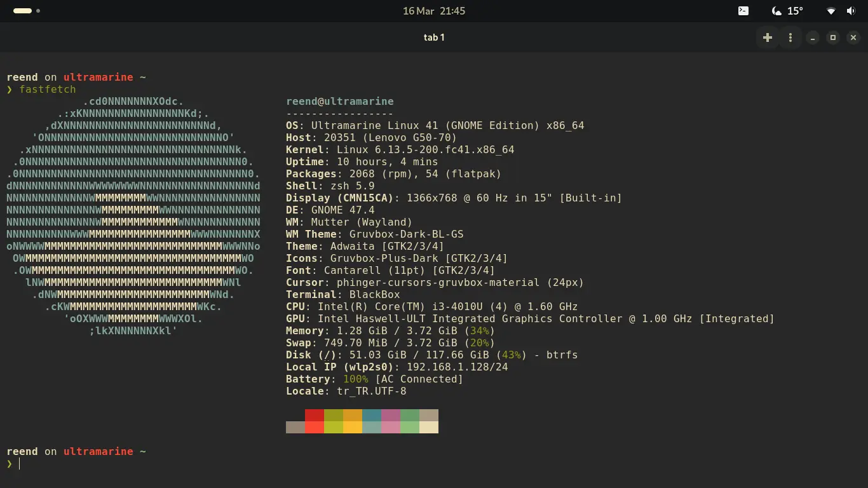Viewport: 868px width, 488px height.
Task: Open the Wi-Fi system status icon
Action: [831, 11]
